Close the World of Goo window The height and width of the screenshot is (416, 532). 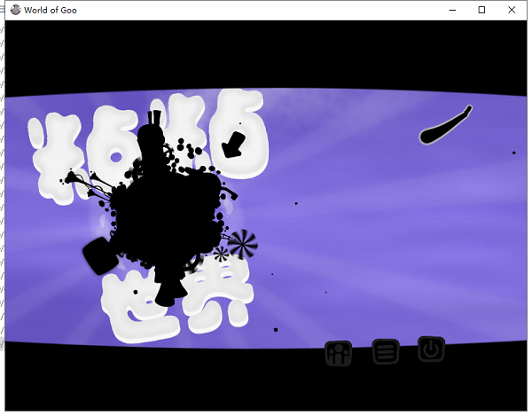[x=512, y=10]
